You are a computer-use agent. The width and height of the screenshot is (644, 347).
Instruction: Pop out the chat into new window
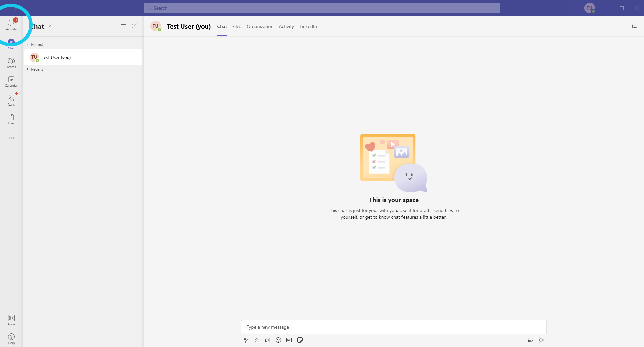point(635,26)
